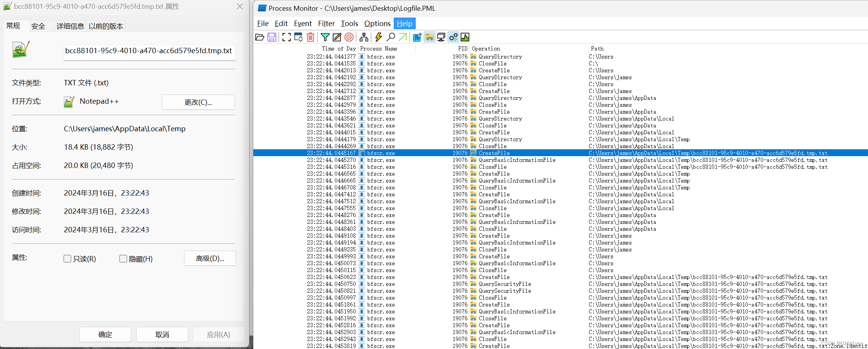Viewport: 868px width, 349px height.
Task: Check the 只读(R) read-only checkbox
Action: pyautogui.click(x=67, y=259)
